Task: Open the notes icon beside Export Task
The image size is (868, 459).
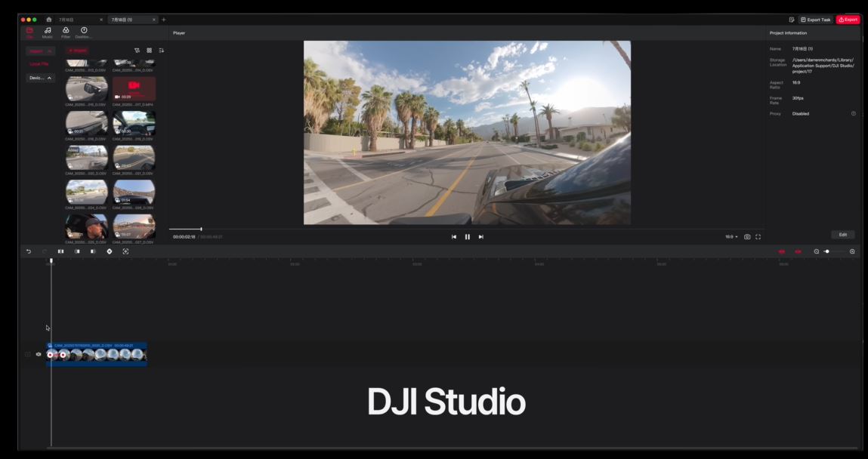Action: pyautogui.click(x=792, y=20)
